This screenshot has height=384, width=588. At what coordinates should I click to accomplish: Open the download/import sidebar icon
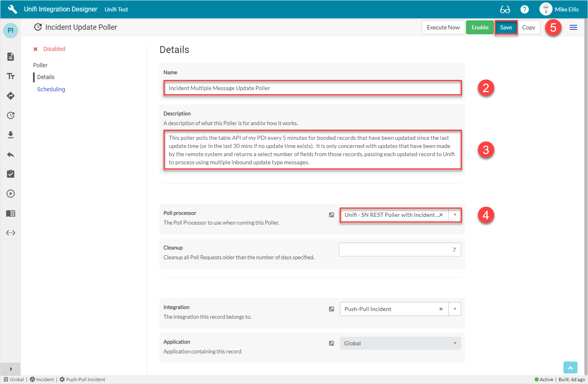point(10,135)
